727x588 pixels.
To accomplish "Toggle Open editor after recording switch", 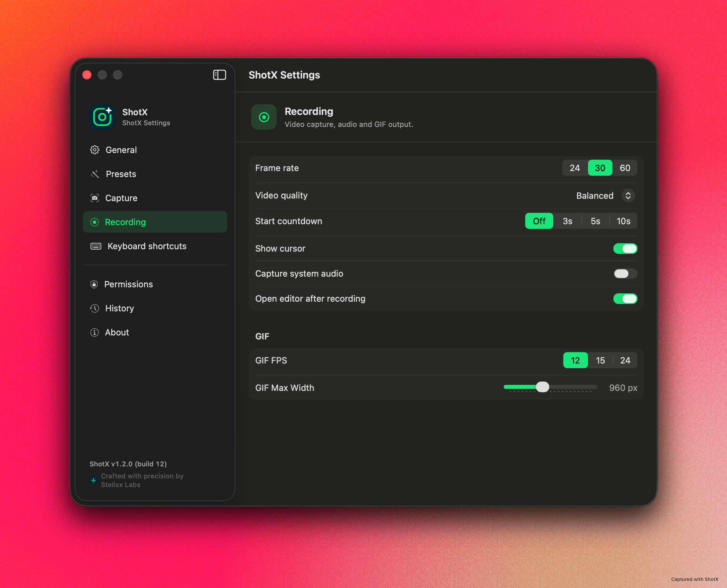I will 625,298.
